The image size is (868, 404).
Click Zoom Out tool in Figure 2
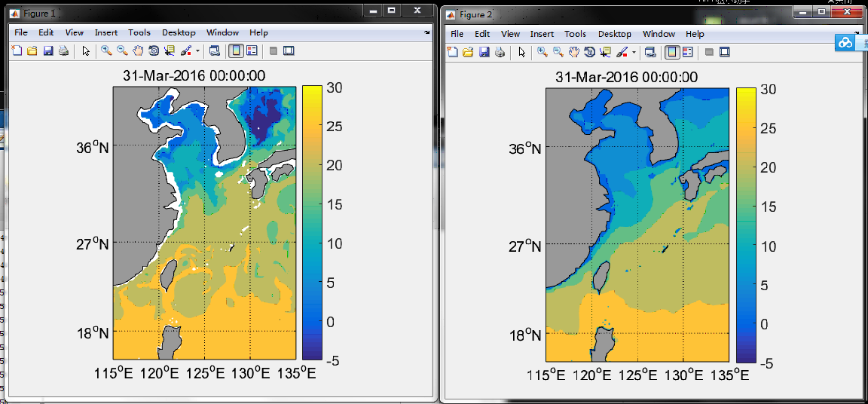pyautogui.click(x=558, y=53)
